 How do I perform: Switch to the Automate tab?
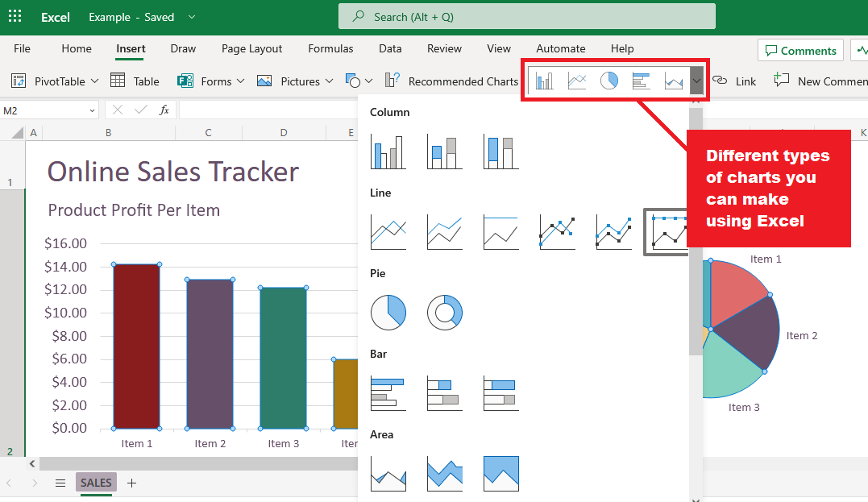pyautogui.click(x=561, y=48)
